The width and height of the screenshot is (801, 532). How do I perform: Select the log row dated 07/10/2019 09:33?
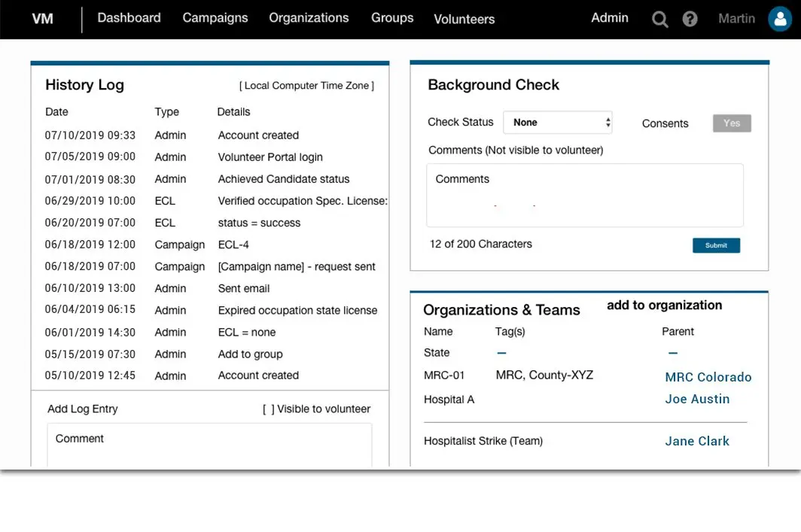coord(209,135)
